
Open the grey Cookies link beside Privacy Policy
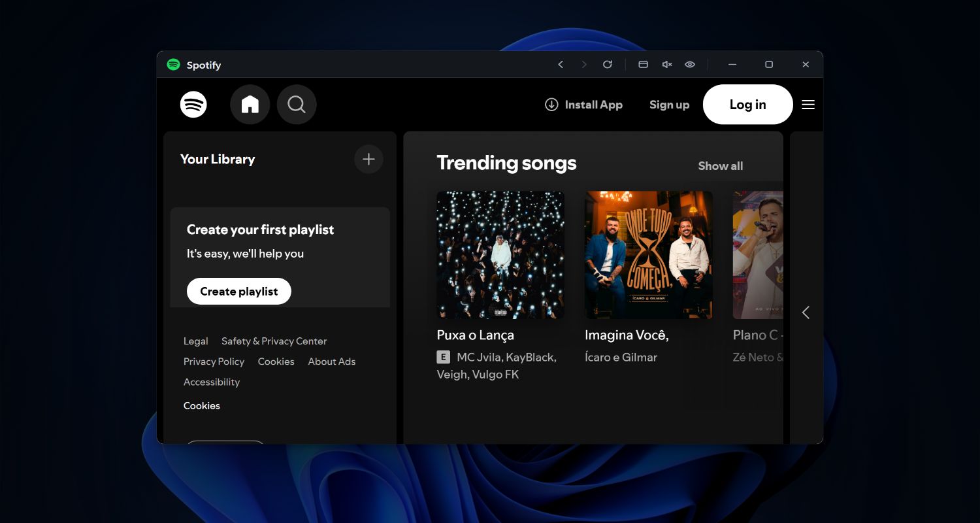pos(276,362)
